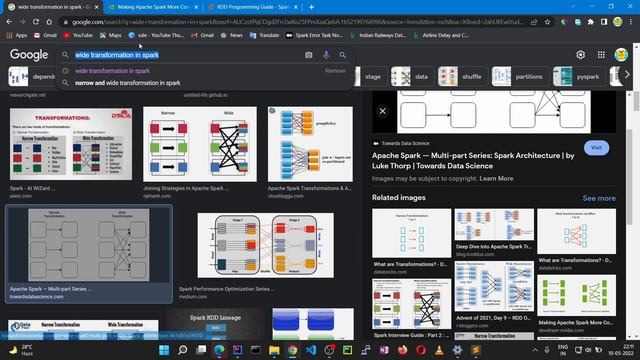Viewport: 640px width, 360px height.
Task: Show hidden system tray icons
Action: (535, 350)
